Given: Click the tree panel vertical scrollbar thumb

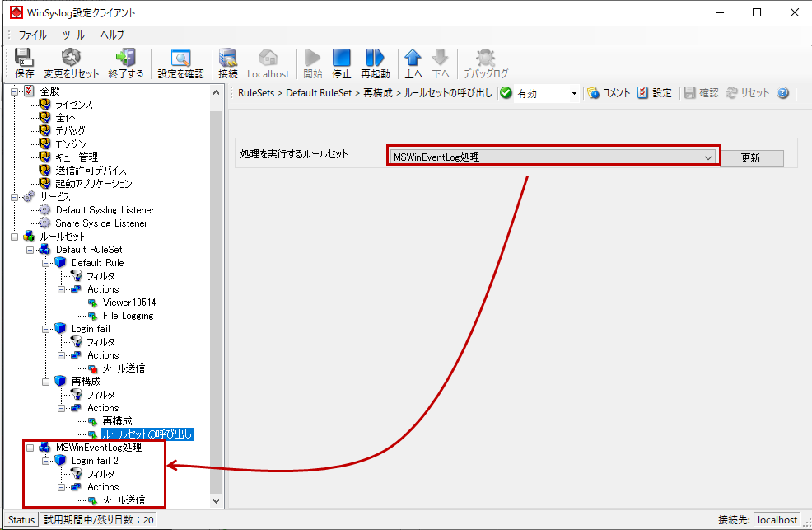Looking at the screenshot, I should pos(217,302).
